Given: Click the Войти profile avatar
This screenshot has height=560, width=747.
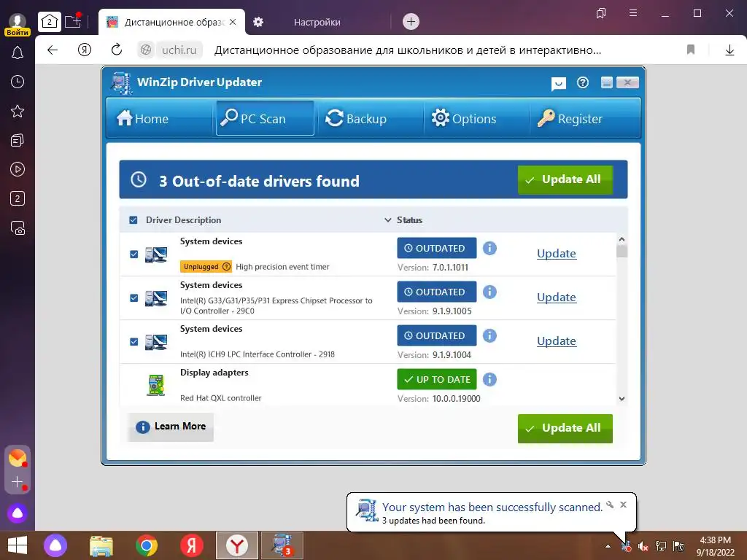Looking at the screenshot, I should tap(18, 24).
